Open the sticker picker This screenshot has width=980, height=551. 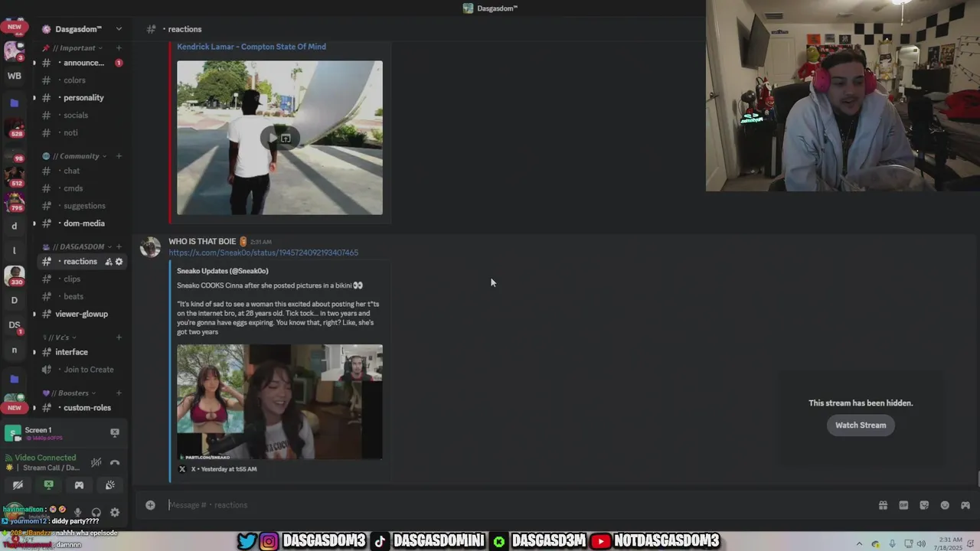924,505
